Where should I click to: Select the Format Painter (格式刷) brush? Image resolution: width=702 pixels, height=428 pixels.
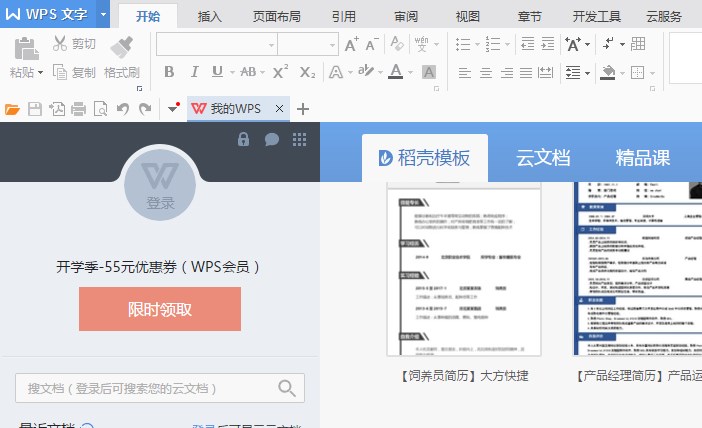(x=122, y=47)
